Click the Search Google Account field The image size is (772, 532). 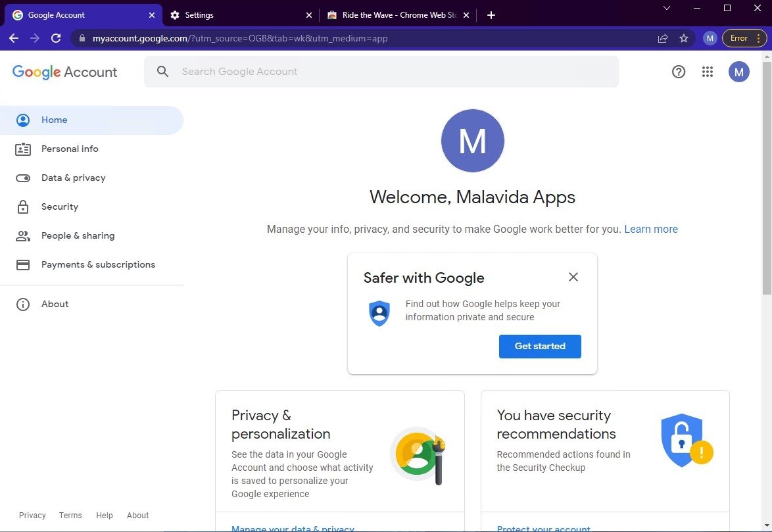pos(381,72)
